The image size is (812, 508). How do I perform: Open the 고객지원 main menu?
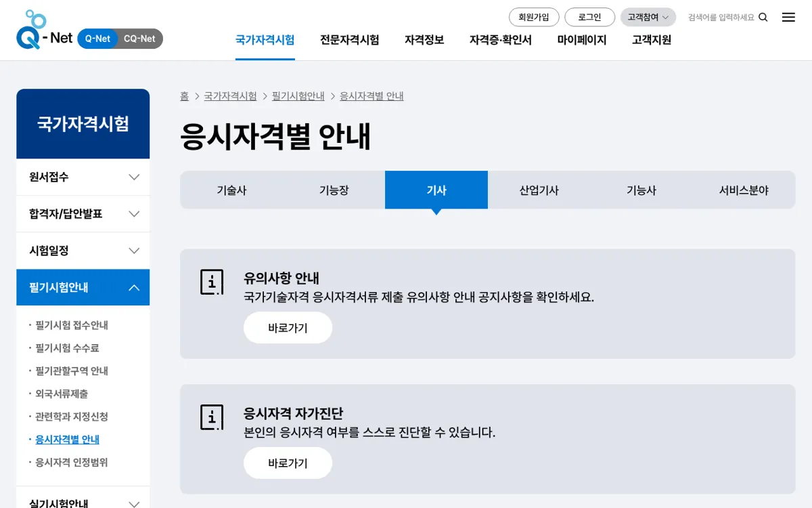tap(652, 40)
